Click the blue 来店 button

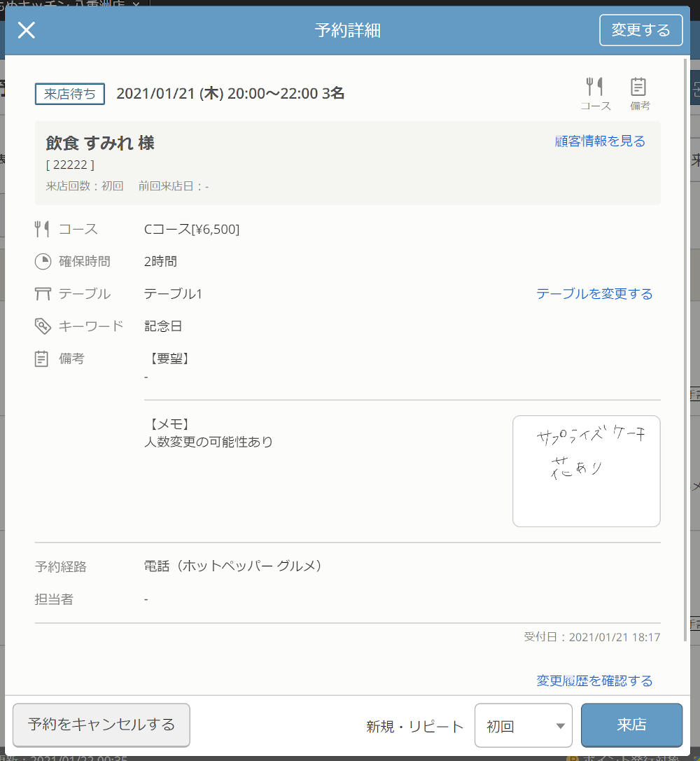coord(631,725)
